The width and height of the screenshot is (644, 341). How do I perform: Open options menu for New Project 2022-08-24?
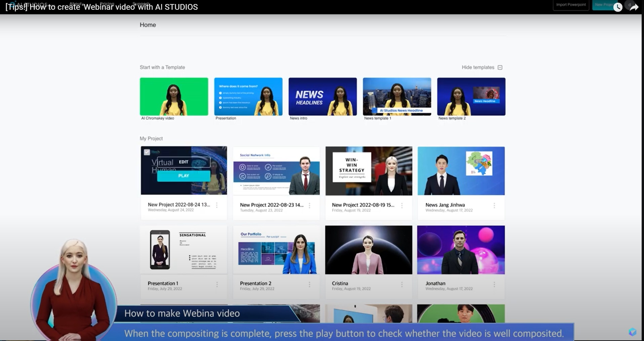(217, 205)
